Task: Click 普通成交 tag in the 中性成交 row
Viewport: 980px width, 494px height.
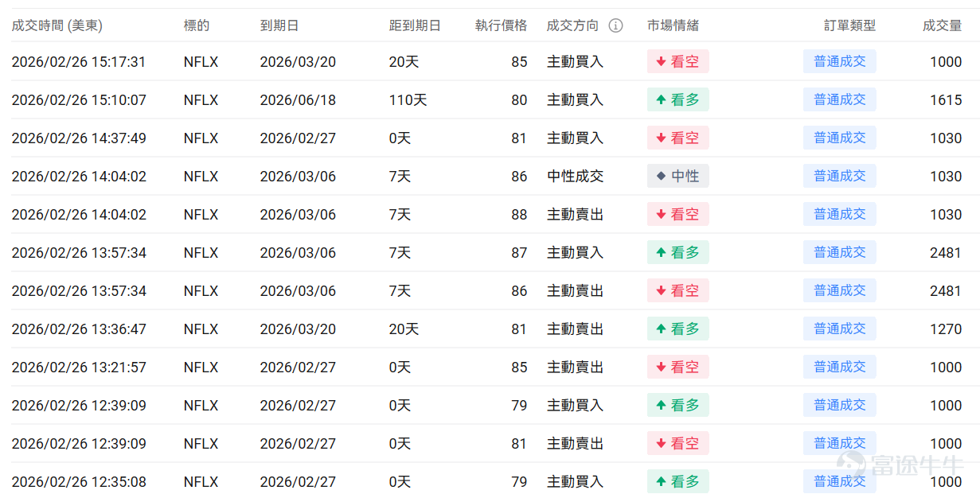Action: click(x=840, y=176)
